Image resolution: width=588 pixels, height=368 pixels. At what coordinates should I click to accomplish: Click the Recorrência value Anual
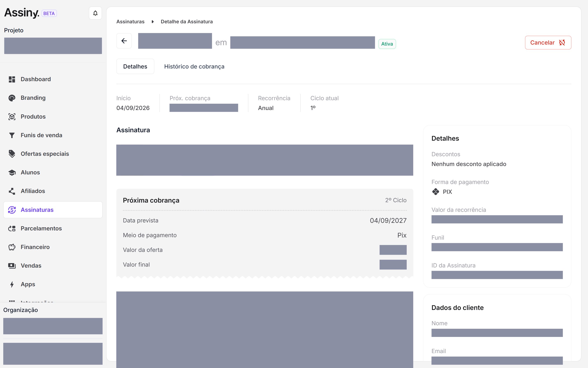tap(266, 108)
